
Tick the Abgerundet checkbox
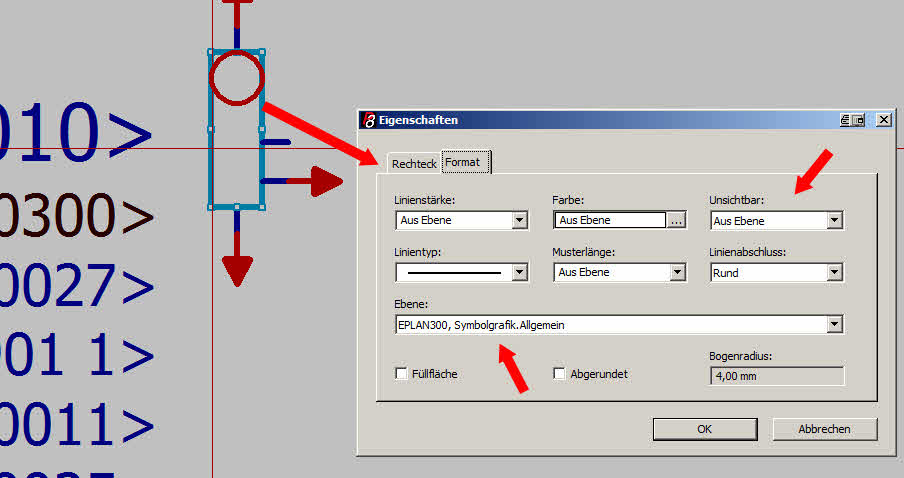559,374
